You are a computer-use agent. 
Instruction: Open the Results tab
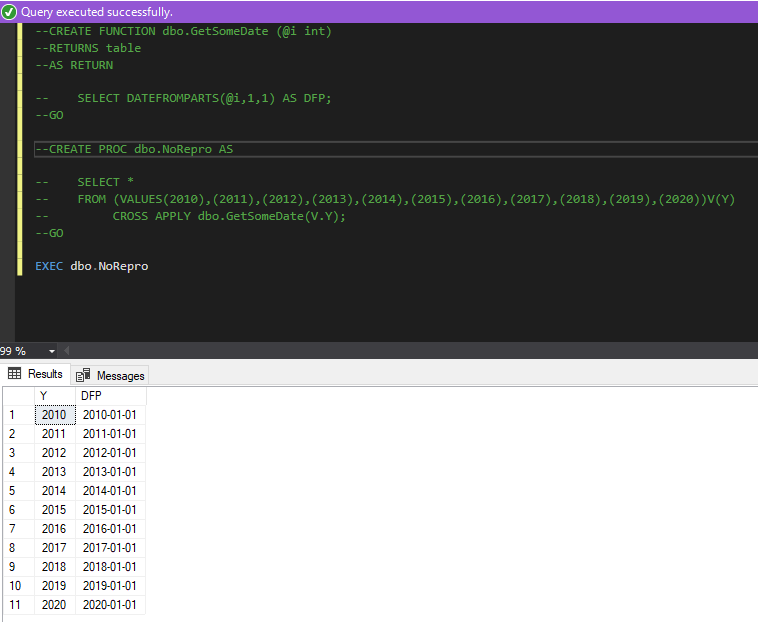(x=35, y=374)
